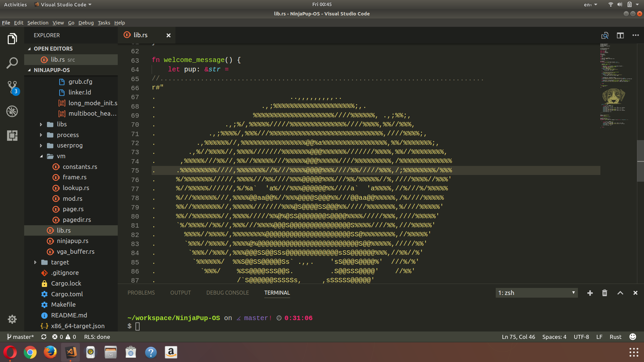
Task: Collapse the vm folder
Action: (61, 156)
